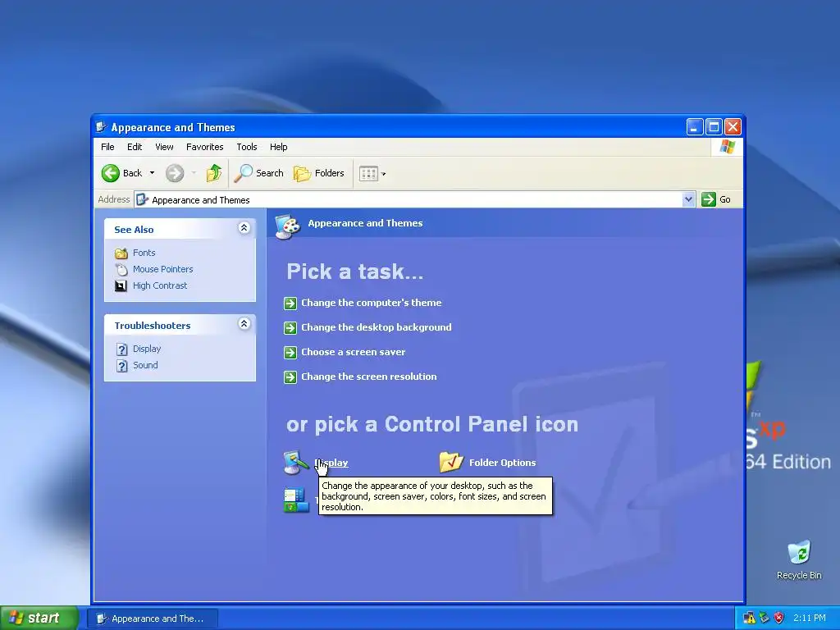The image size is (840, 630).
Task: Open the Back history dropdown arrow
Action: pos(152,173)
